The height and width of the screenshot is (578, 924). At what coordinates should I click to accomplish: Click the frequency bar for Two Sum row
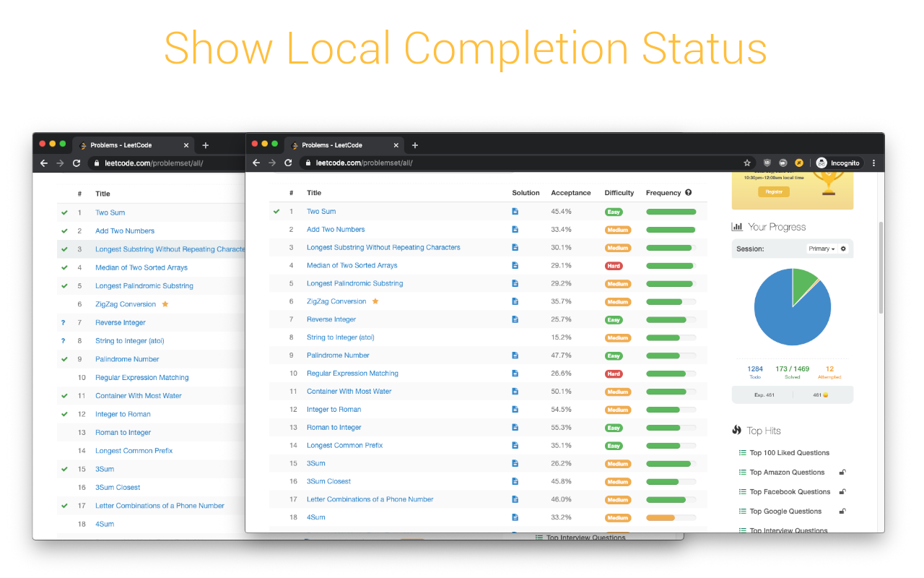tap(671, 212)
